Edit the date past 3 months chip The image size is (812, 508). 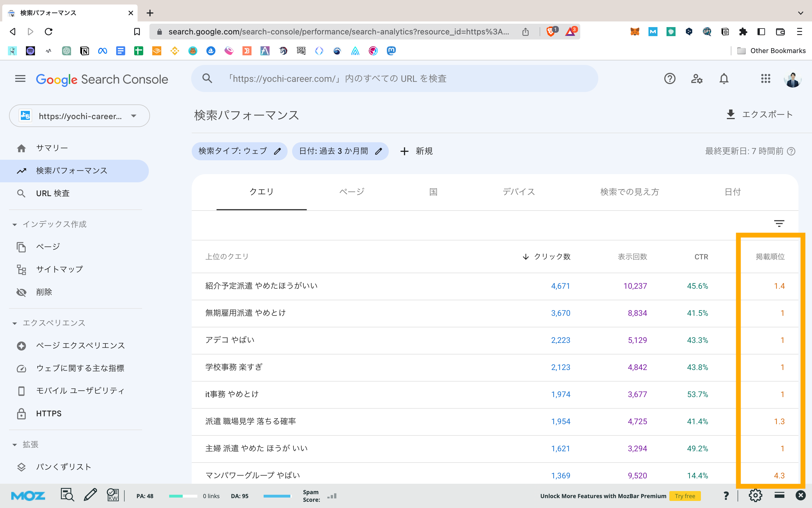click(340, 151)
